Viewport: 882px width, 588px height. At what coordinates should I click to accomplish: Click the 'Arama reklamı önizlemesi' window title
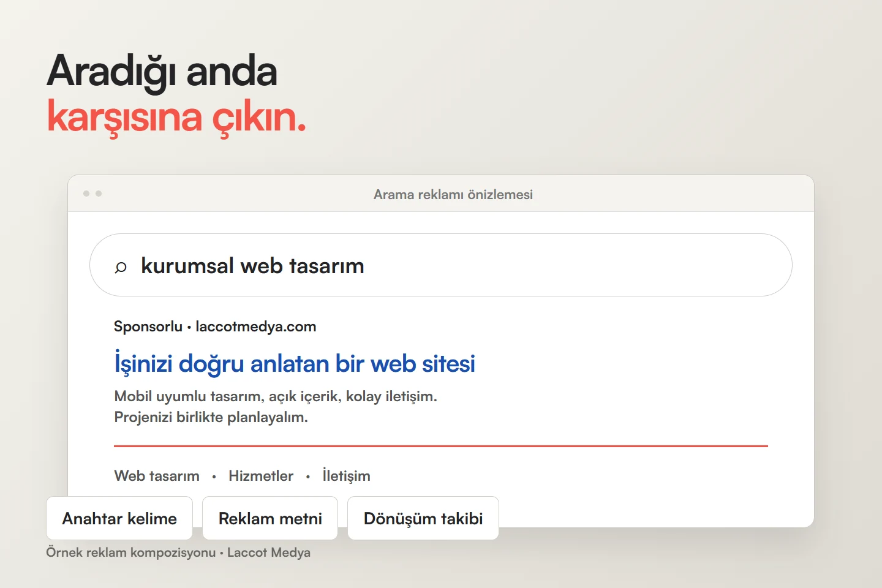click(453, 194)
